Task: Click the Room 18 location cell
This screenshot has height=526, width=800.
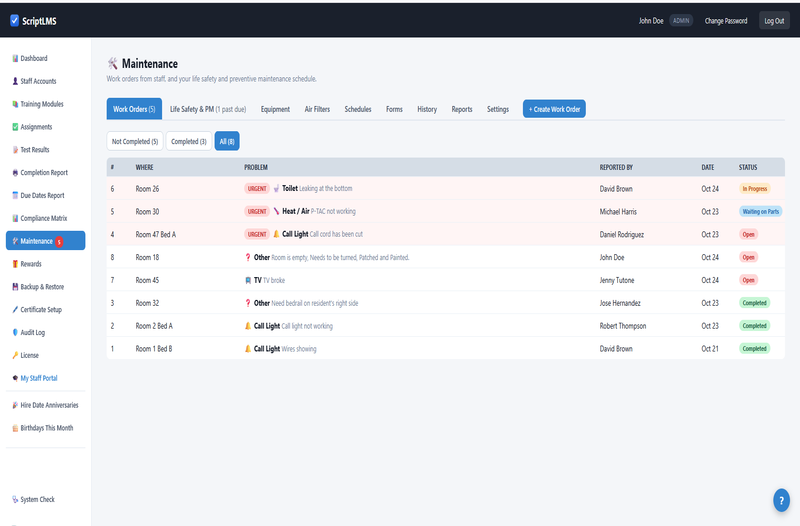Action: 147,257
